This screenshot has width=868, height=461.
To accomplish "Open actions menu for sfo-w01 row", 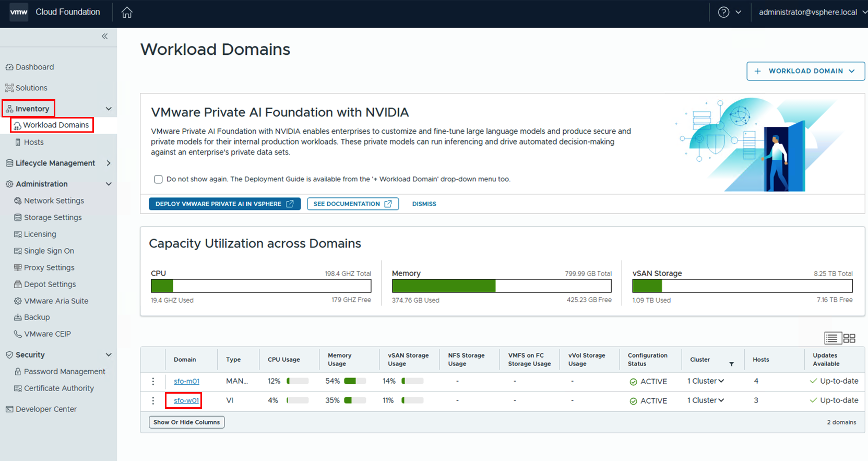I will coord(153,401).
